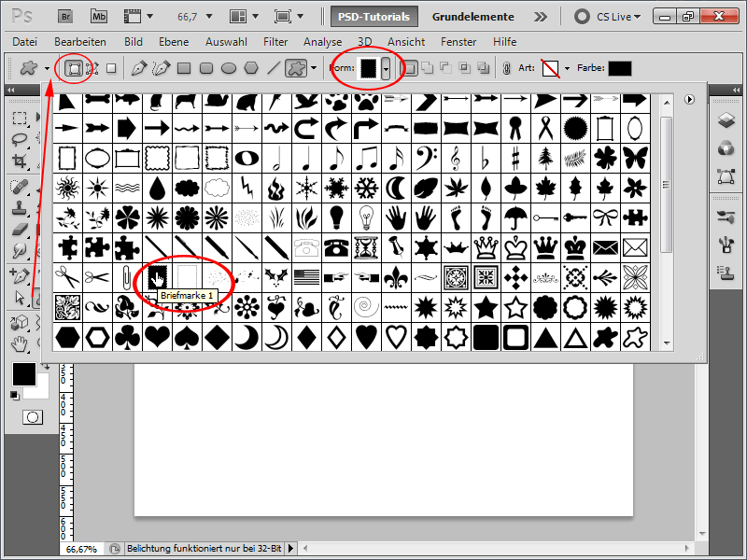Choose the Ellipse shape tool
This screenshot has width=747, height=560.
[229, 68]
